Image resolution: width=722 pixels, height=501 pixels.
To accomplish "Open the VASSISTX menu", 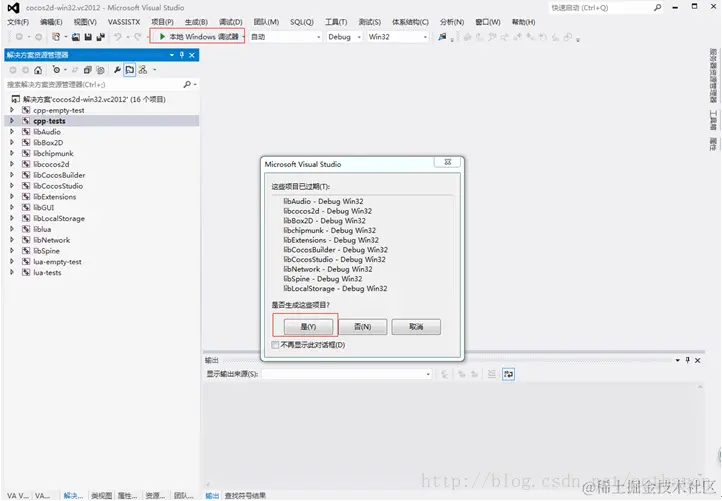I will tap(124, 22).
